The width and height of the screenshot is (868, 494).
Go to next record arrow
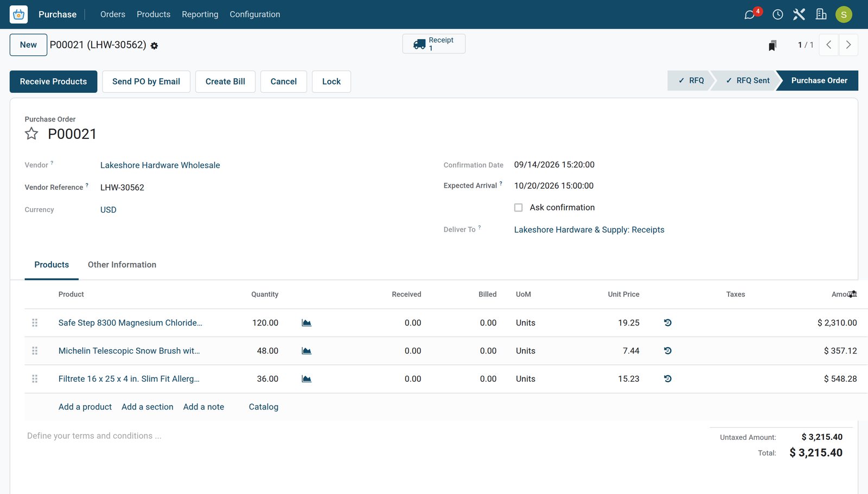[x=848, y=45]
